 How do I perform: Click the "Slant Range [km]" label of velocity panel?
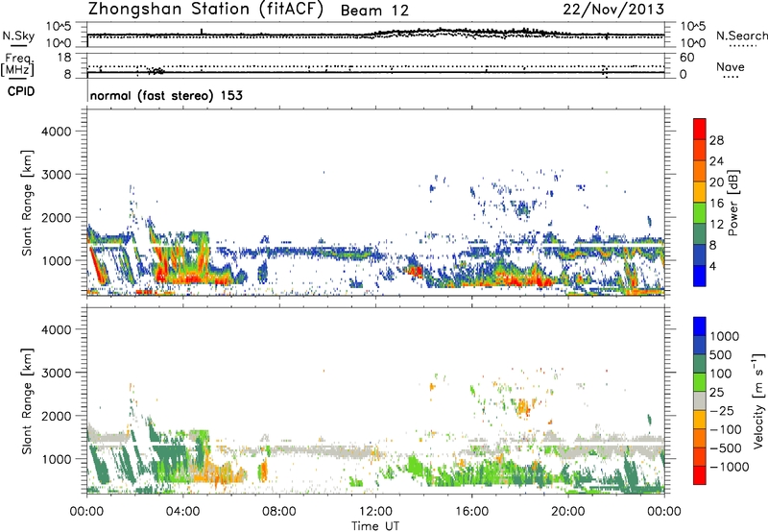27,401
